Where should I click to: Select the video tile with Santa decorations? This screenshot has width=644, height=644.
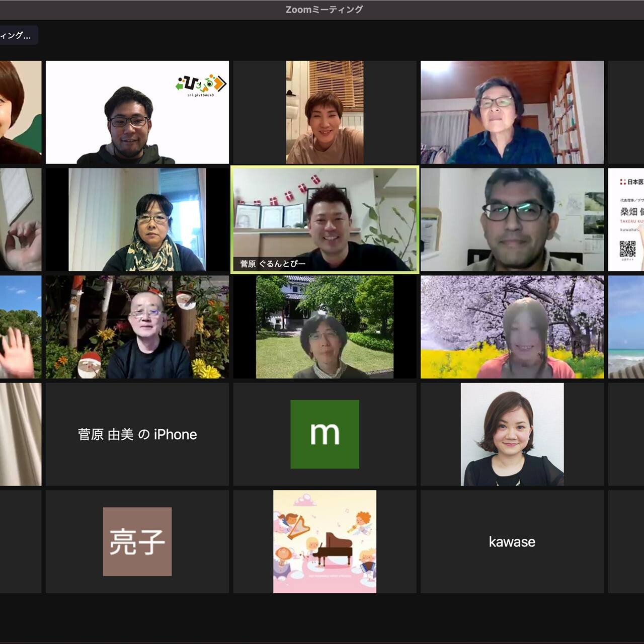click(137, 327)
